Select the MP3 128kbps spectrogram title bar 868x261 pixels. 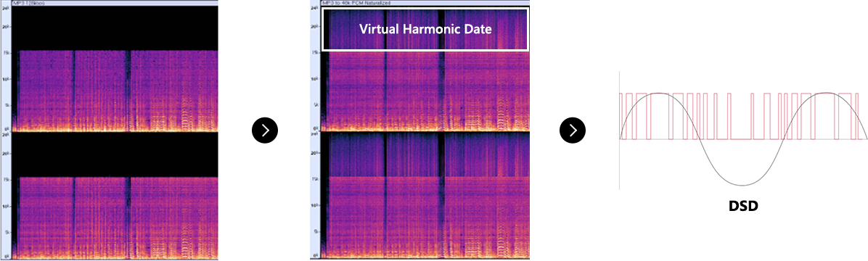click(x=115, y=3)
